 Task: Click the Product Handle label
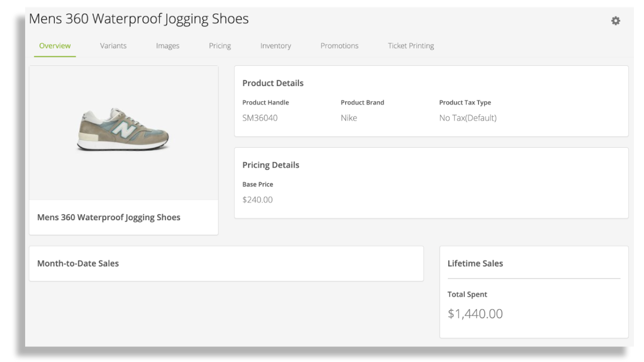266,103
